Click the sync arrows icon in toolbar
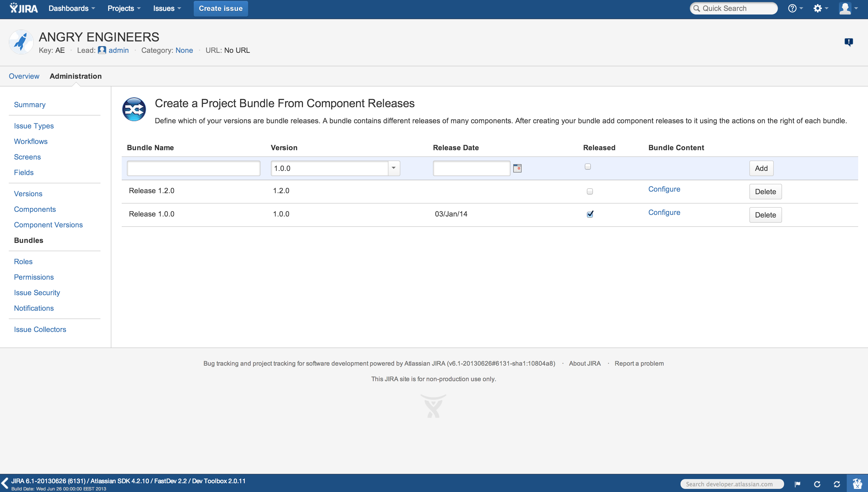The height and width of the screenshot is (492, 868). [x=837, y=484]
